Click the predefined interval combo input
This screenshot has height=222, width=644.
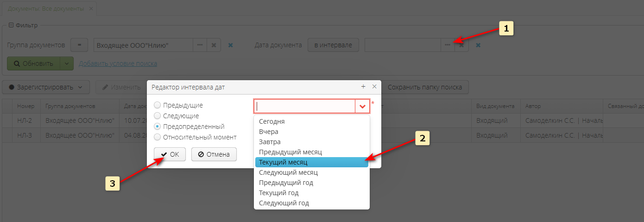click(305, 106)
